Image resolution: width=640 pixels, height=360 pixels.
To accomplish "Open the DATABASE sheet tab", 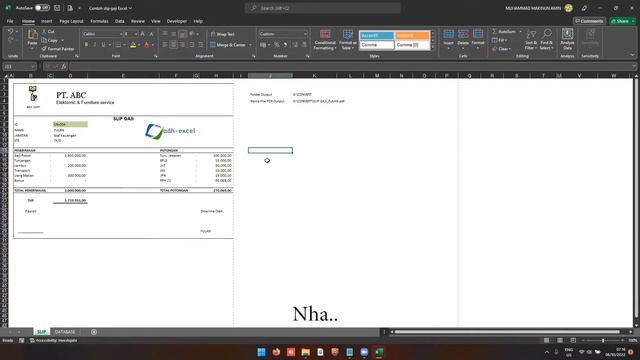I will tap(65, 332).
